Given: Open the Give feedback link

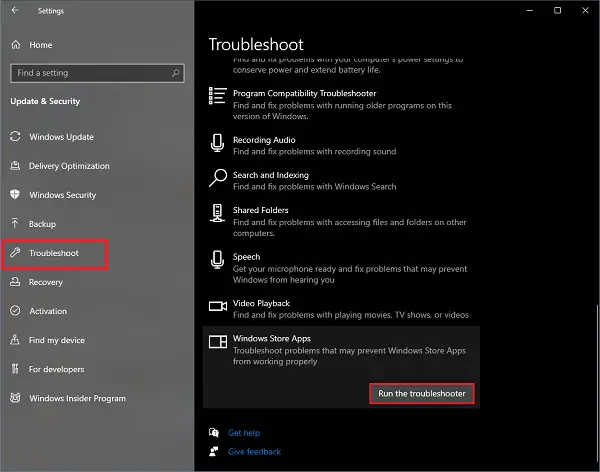Looking at the screenshot, I should [254, 452].
